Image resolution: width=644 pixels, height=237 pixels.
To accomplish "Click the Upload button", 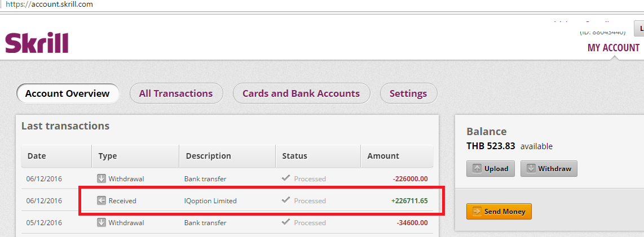I will click(491, 168).
